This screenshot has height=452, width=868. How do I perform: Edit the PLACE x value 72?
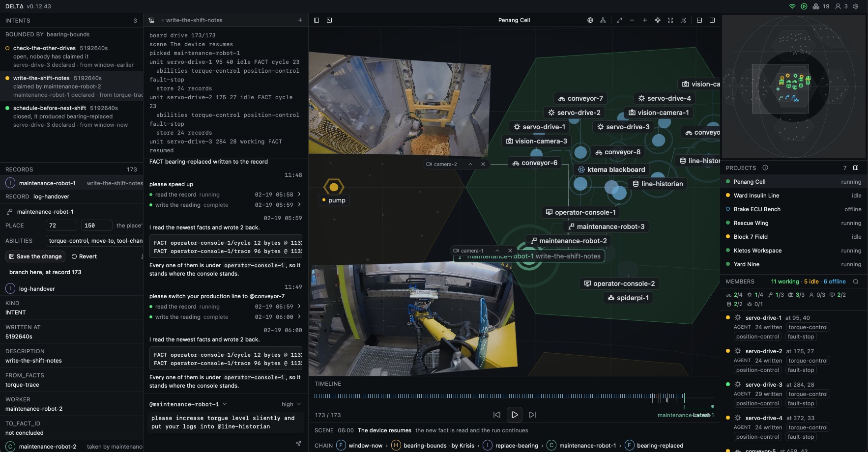pyautogui.click(x=61, y=226)
